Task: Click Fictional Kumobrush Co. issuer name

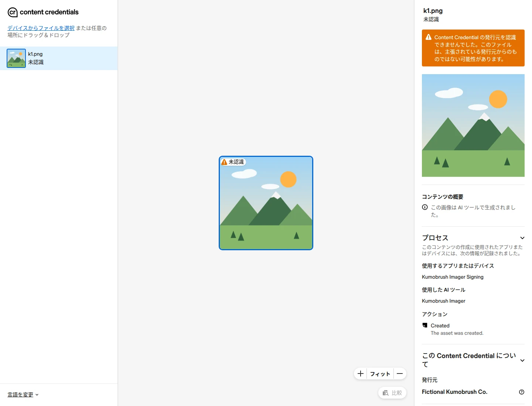Action: click(454, 392)
